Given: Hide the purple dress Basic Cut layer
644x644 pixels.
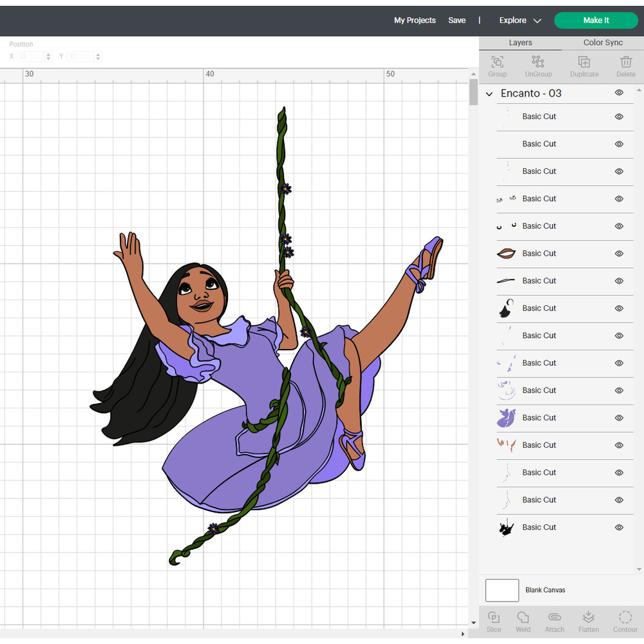Looking at the screenshot, I should 619,418.
